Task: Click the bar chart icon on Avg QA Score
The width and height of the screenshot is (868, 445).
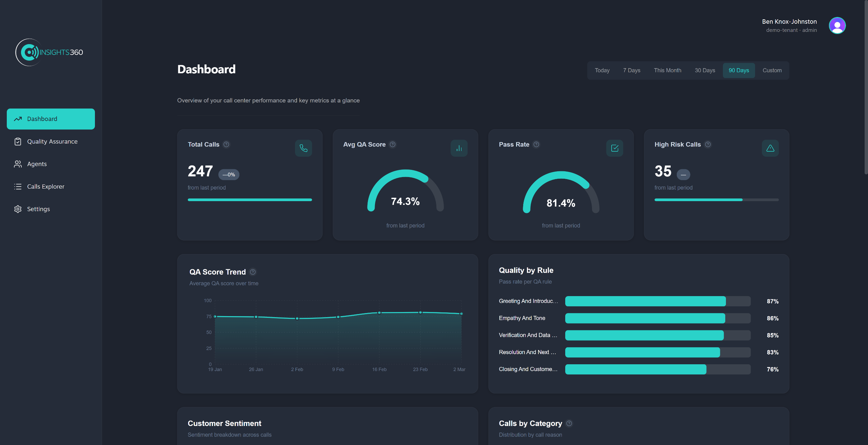Action: pyautogui.click(x=459, y=148)
